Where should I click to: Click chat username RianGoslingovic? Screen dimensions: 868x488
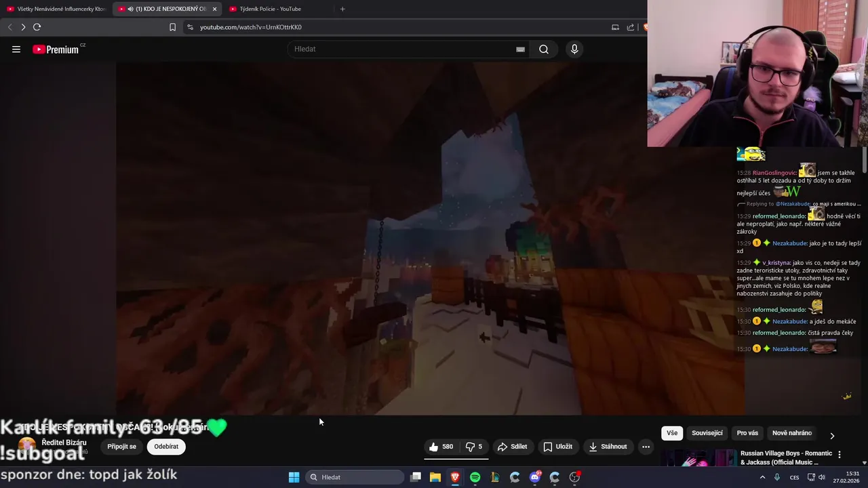click(x=774, y=173)
